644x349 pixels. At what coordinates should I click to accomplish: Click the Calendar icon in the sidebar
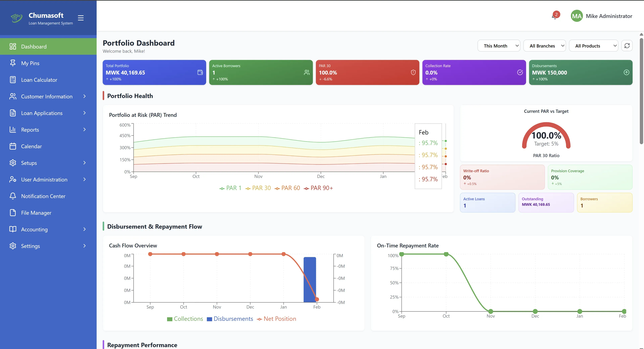13,146
